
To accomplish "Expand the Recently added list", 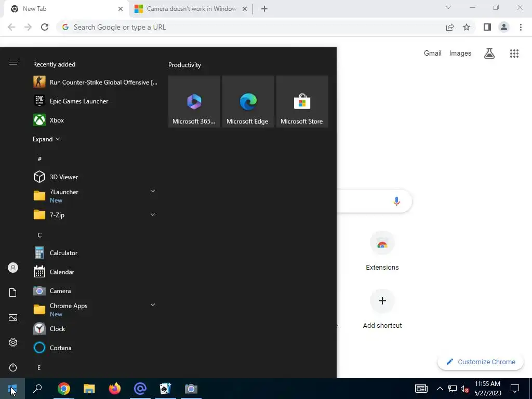I will (x=46, y=139).
